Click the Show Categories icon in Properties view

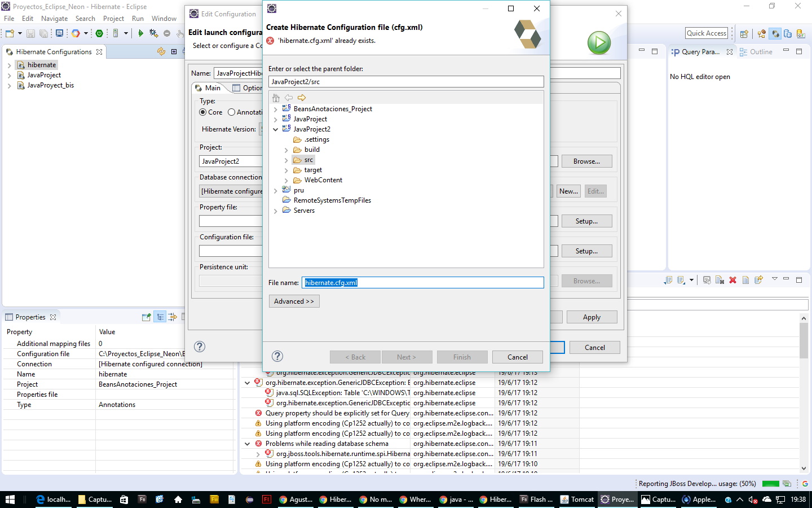[x=160, y=317]
